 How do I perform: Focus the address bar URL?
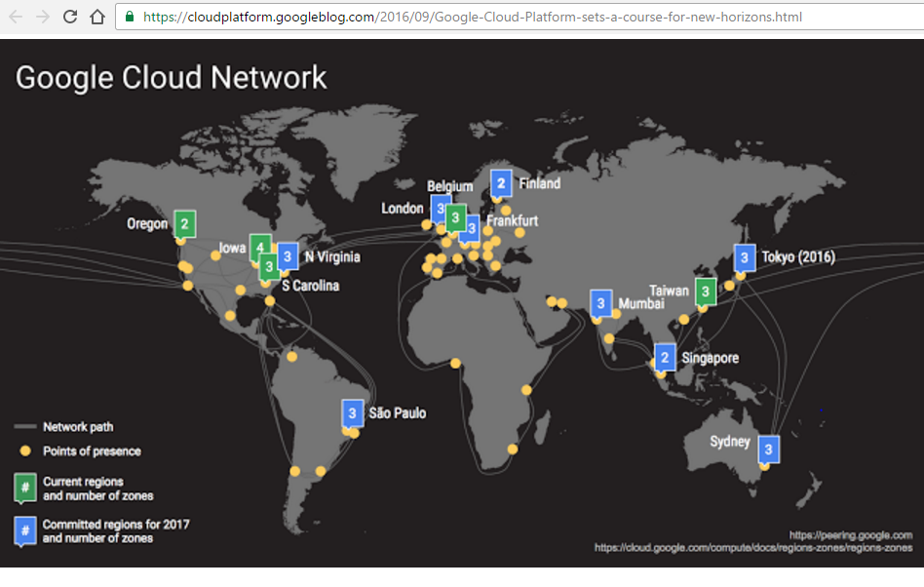[472, 18]
